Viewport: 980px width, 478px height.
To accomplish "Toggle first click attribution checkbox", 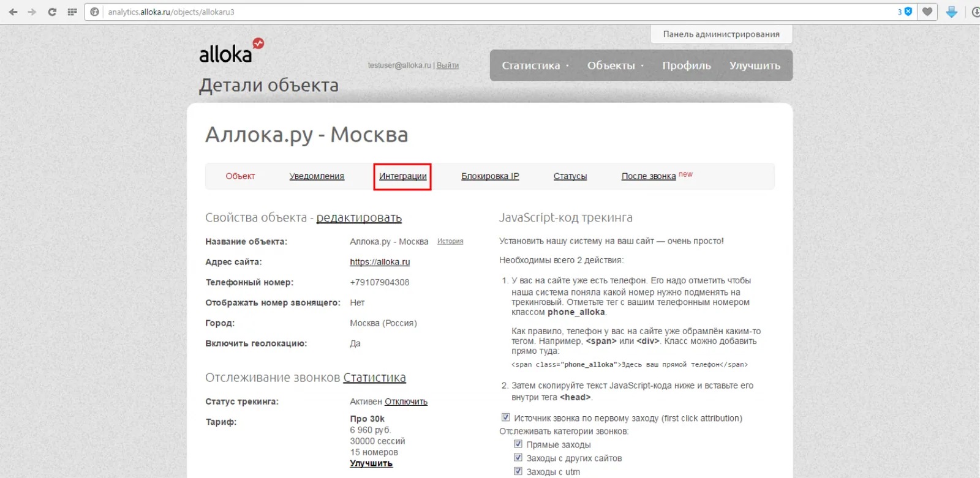I will [x=505, y=417].
